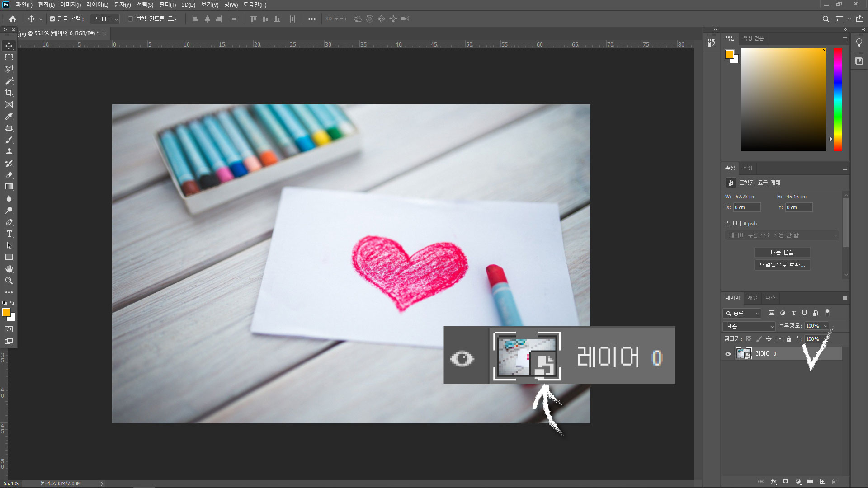Select the Gradient tool
Viewport: 868px width, 488px height.
pyautogui.click(x=9, y=187)
